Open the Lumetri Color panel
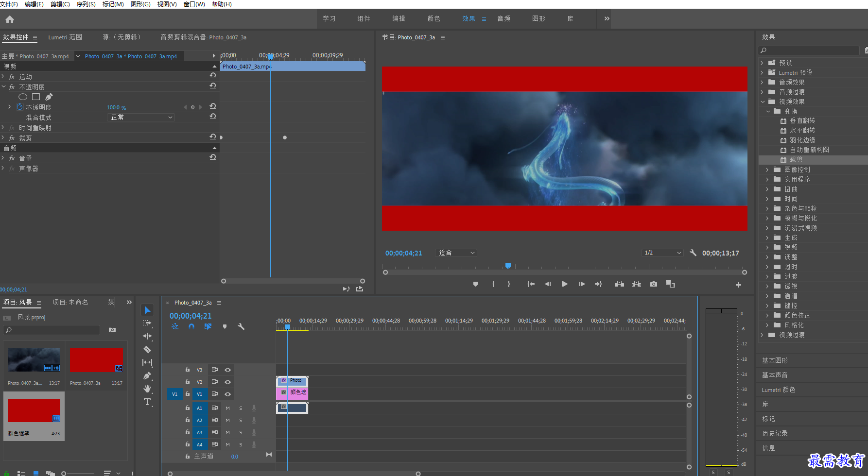This screenshot has width=868, height=476. [779, 390]
